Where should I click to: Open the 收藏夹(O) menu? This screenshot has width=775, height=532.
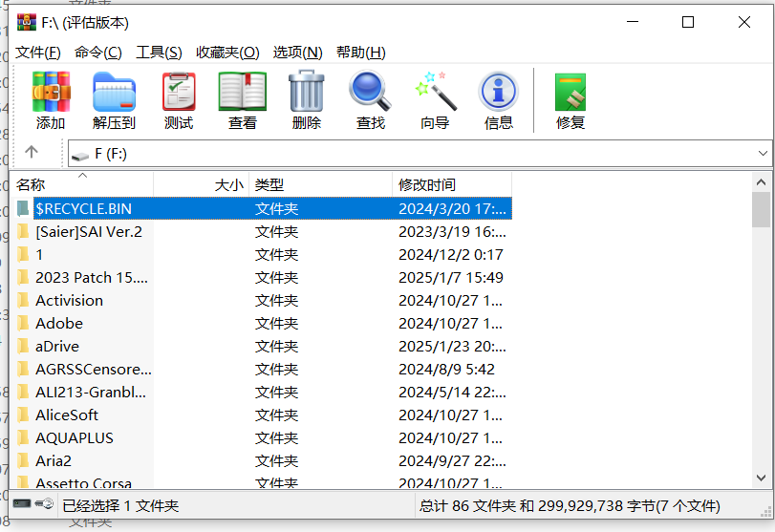tap(227, 53)
